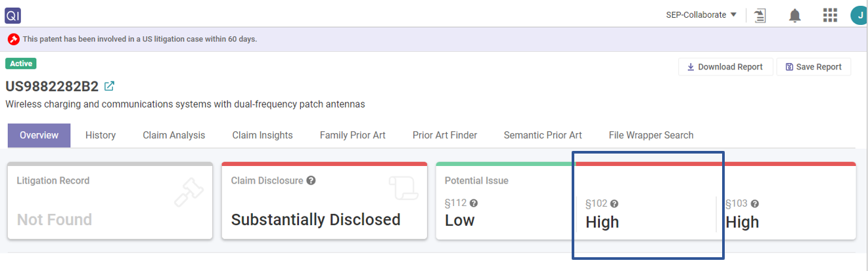Click the §112 help question icon
The height and width of the screenshot is (271, 868).
click(474, 203)
